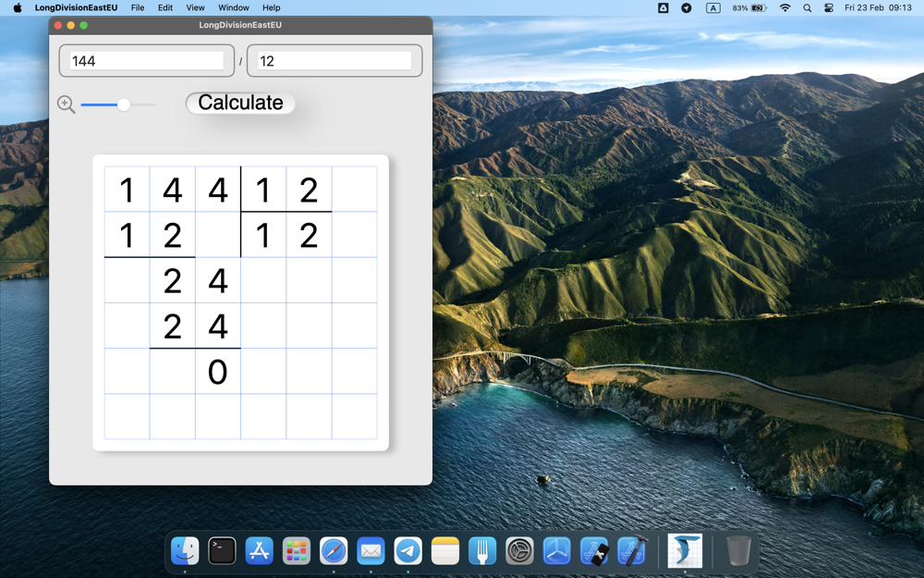Open Control Center in the menu bar
924x578 pixels.
tap(829, 7)
